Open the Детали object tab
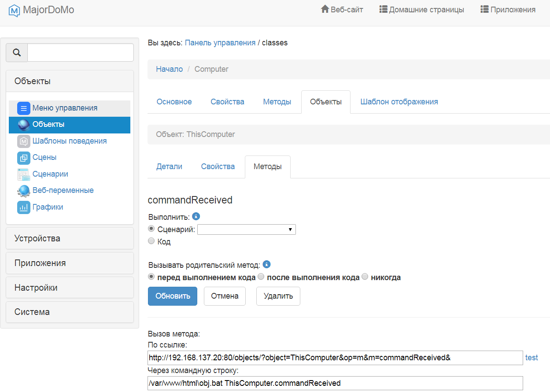 tap(169, 166)
